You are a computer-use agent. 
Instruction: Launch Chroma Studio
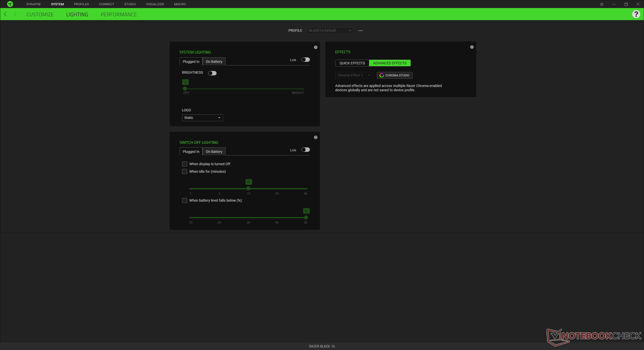(x=394, y=75)
